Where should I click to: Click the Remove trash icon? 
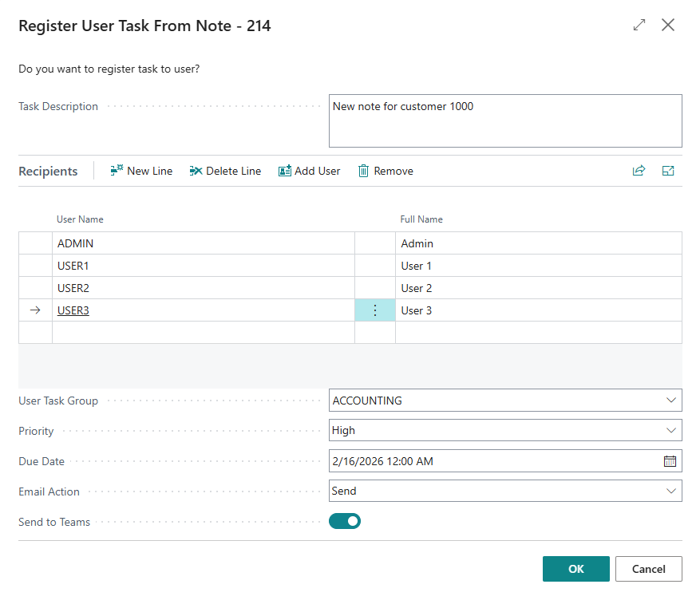tap(363, 171)
